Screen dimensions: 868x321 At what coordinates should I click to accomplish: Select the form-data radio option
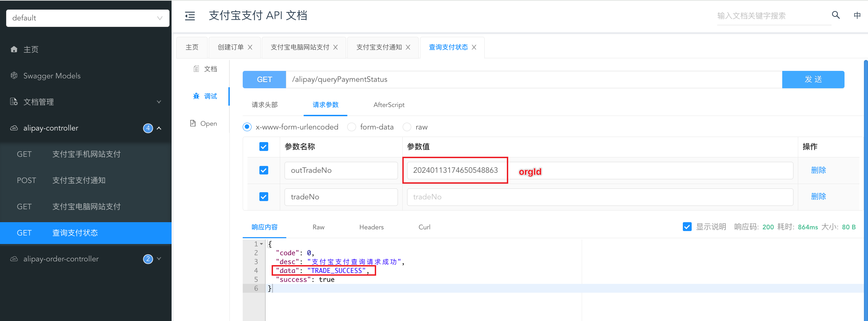(351, 127)
